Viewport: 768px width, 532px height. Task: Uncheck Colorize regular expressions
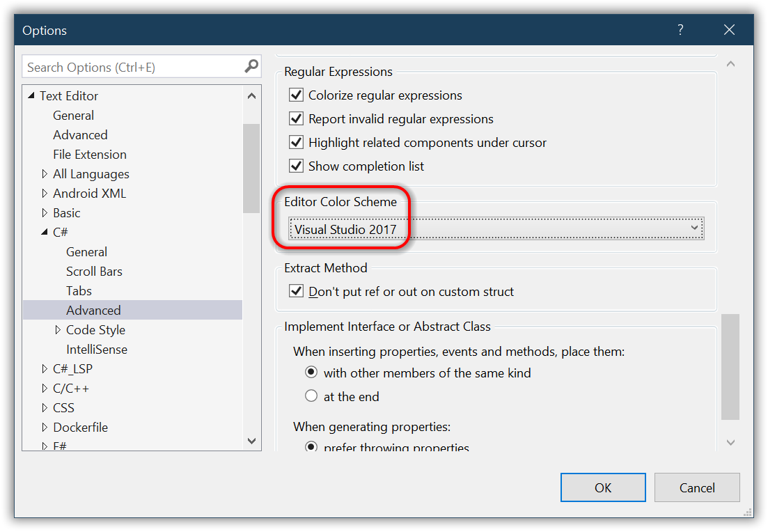297,95
